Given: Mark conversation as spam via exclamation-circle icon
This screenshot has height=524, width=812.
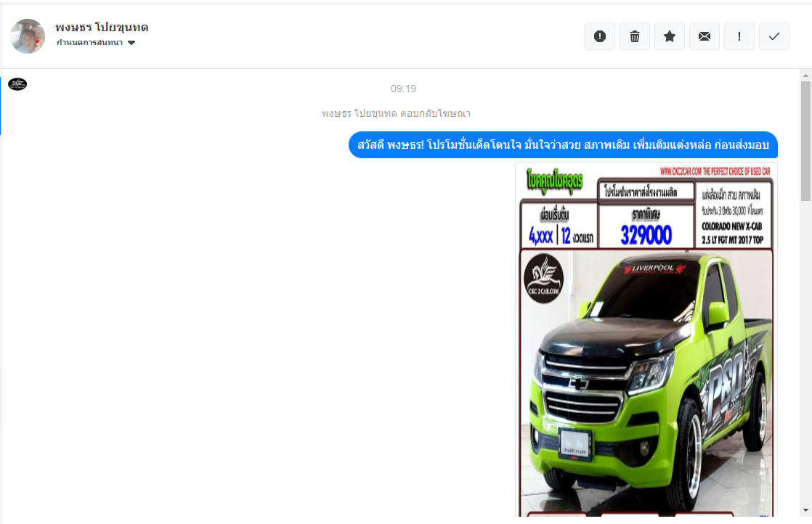Looking at the screenshot, I should click(x=600, y=36).
